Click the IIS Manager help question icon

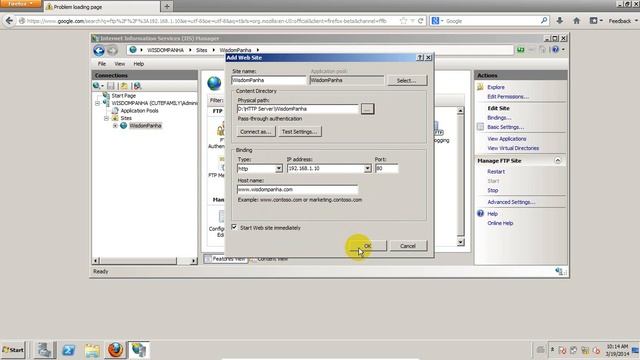pos(556,49)
